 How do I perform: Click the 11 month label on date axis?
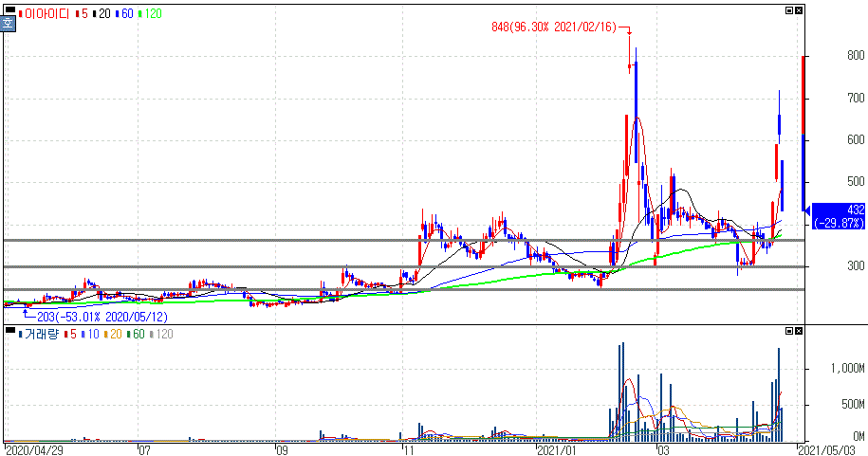(409, 450)
